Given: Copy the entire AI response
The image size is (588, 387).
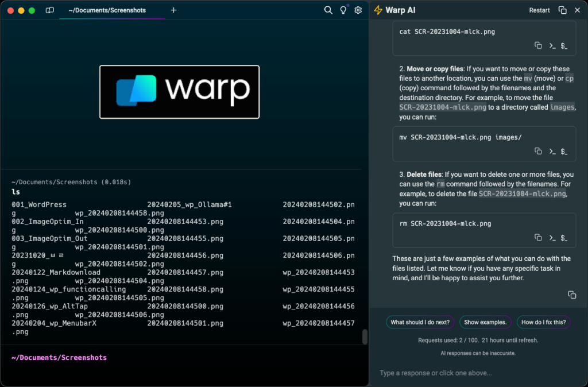Looking at the screenshot, I should point(572,295).
